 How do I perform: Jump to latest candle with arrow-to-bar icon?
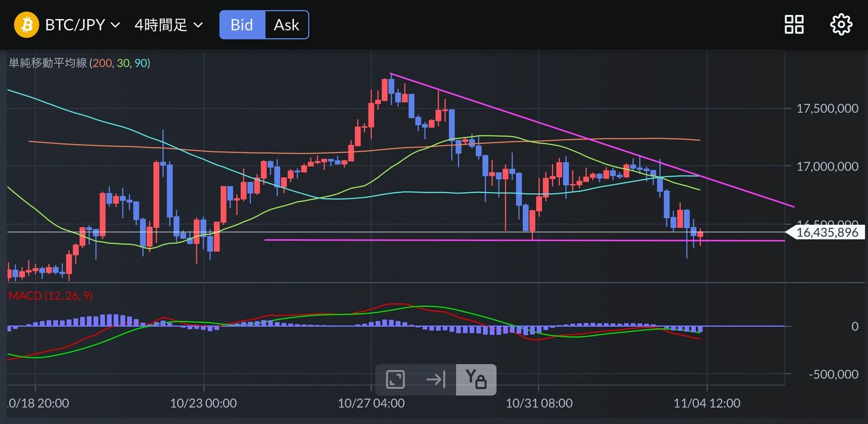[436, 379]
